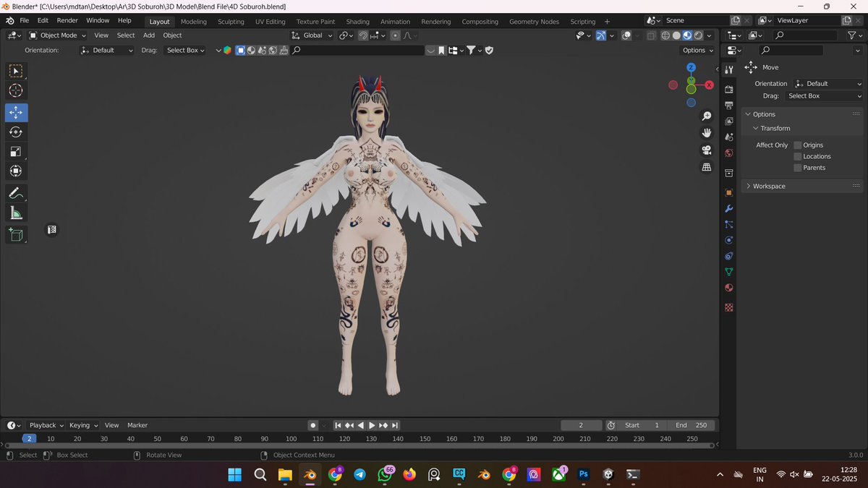Screen dimensions: 868x488
Task: Toggle X-Ray display in viewport header
Action: (x=652, y=35)
